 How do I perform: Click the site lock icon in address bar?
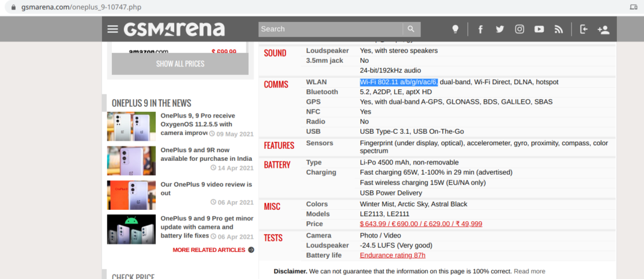[14, 7]
